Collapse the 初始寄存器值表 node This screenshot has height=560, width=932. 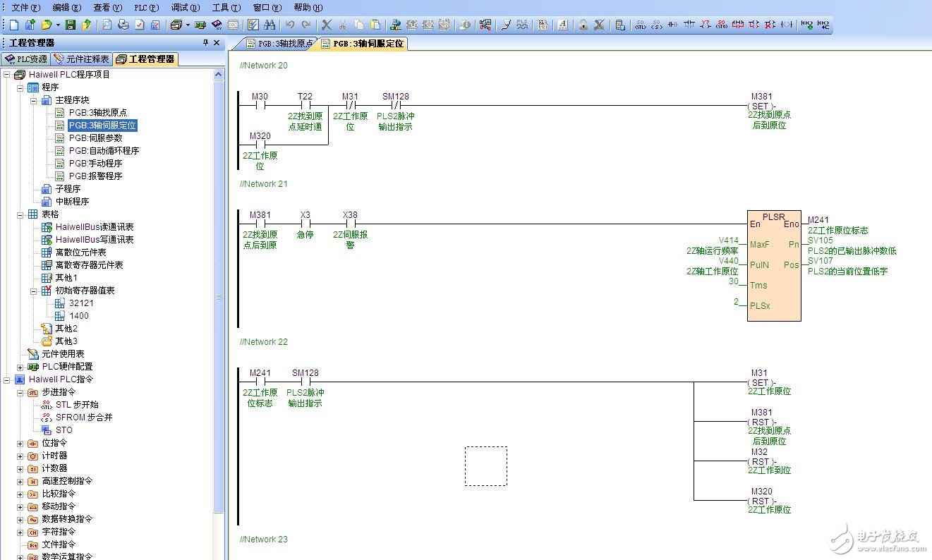coord(34,291)
